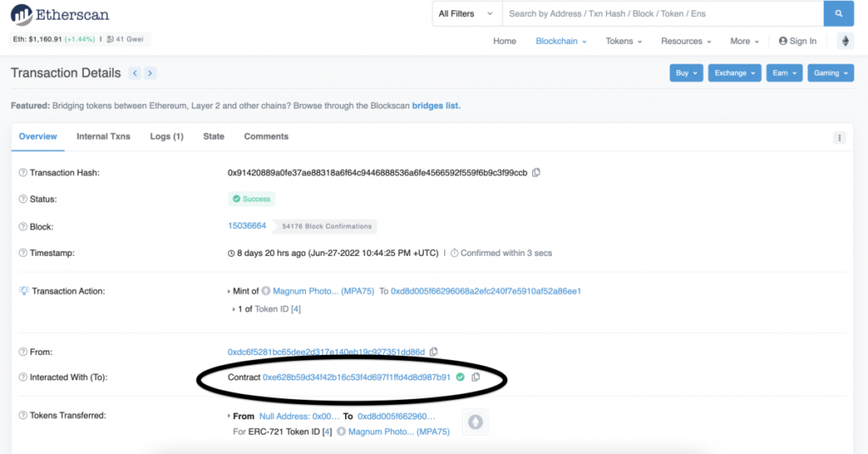Click the Home menu item

504,41
